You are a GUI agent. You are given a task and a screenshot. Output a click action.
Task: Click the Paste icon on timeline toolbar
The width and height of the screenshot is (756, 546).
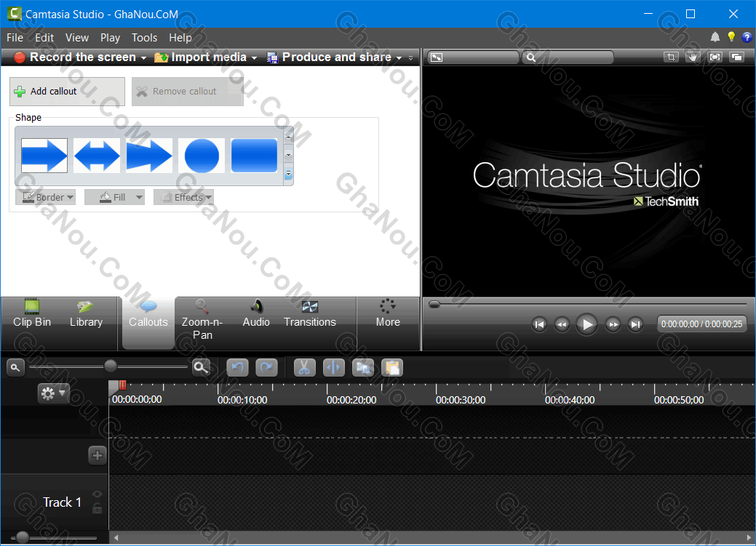(x=392, y=368)
